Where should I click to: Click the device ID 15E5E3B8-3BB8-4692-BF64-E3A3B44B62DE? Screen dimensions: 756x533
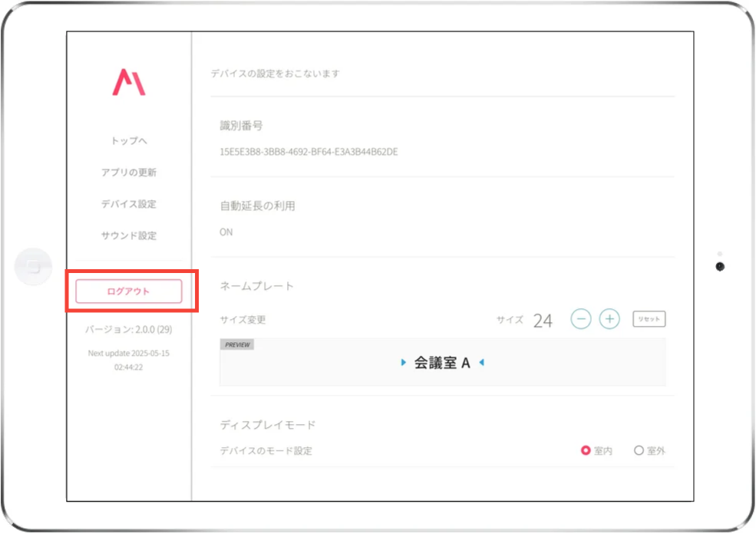pos(309,152)
